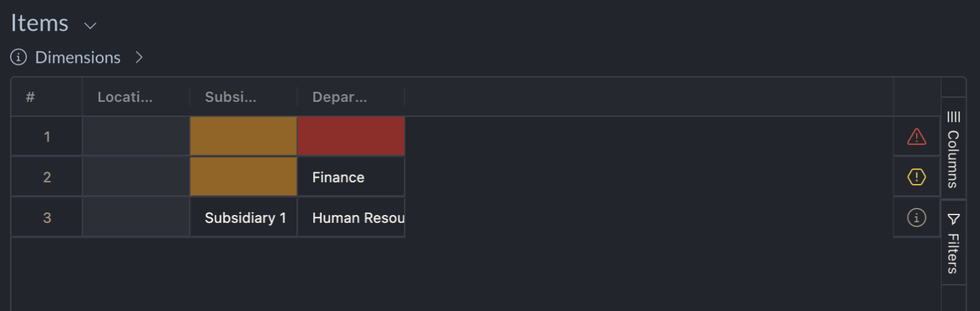Click the Filters funnel icon
Image resolution: width=980 pixels, height=311 pixels.
click(954, 219)
